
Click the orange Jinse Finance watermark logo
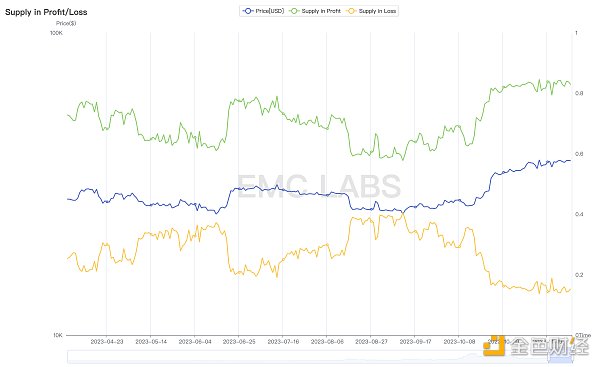(x=492, y=345)
